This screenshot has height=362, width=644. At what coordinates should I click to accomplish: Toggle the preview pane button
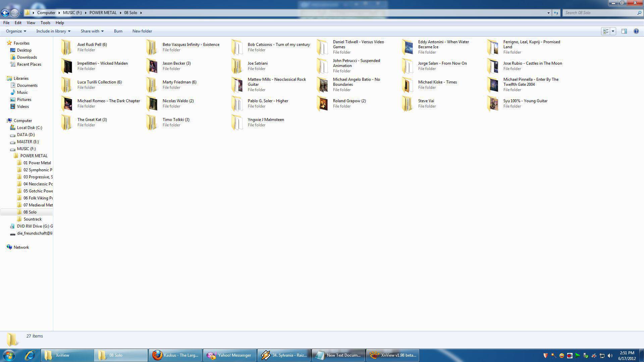pos(624,31)
